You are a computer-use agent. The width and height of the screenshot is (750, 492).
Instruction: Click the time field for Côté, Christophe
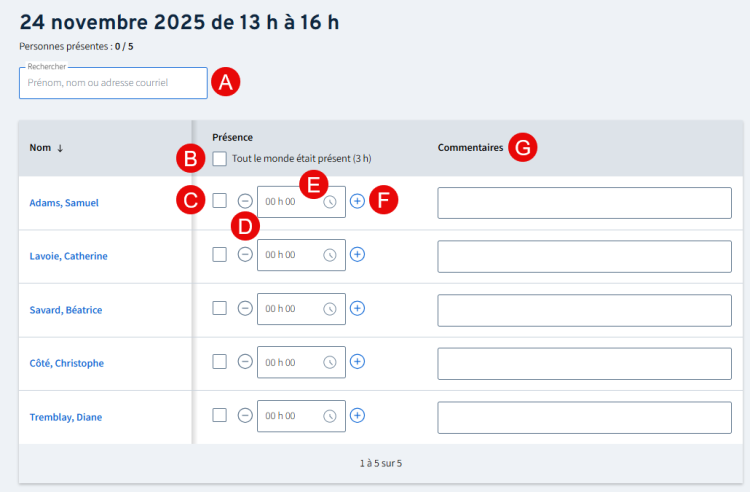(x=290, y=361)
